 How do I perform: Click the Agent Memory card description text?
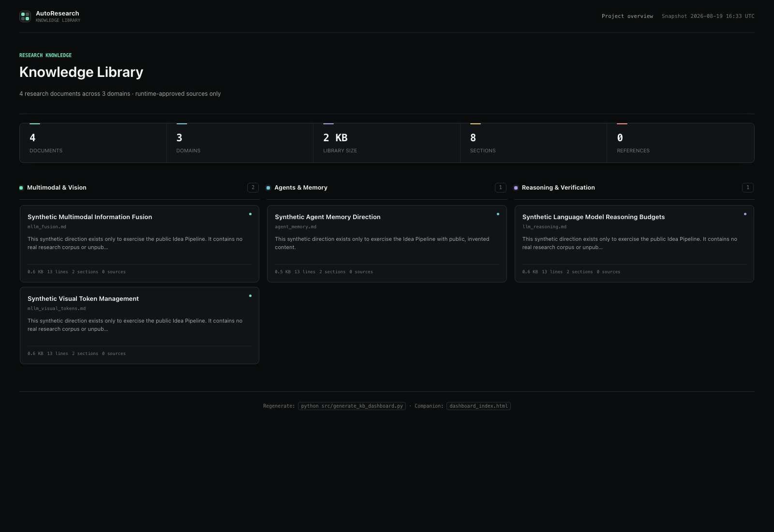click(x=382, y=243)
